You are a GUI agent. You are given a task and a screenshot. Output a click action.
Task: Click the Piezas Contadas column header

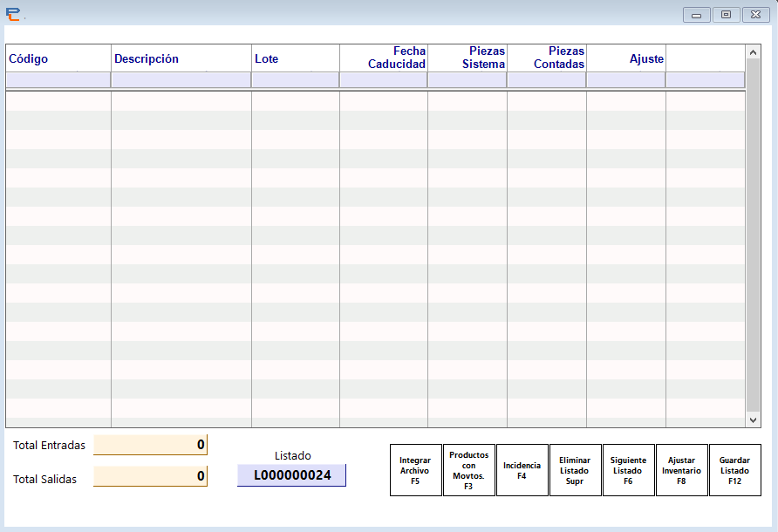pyautogui.click(x=547, y=58)
